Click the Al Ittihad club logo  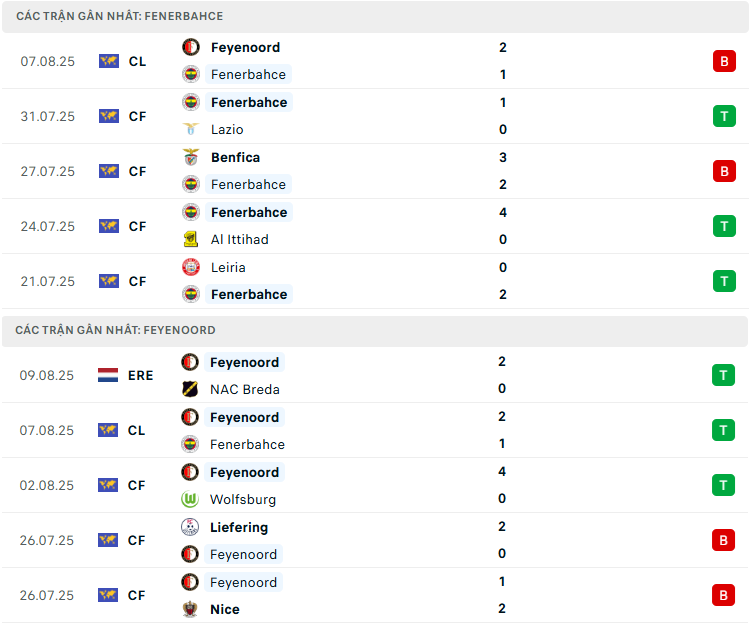[191, 239]
